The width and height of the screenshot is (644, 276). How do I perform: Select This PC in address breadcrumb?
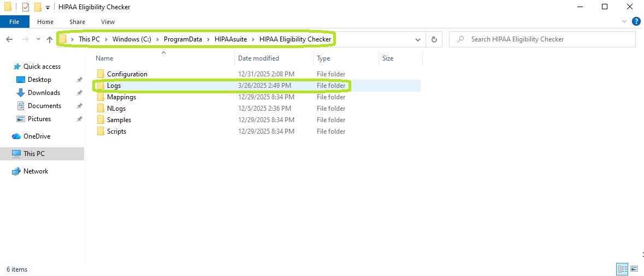click(89, 39)
